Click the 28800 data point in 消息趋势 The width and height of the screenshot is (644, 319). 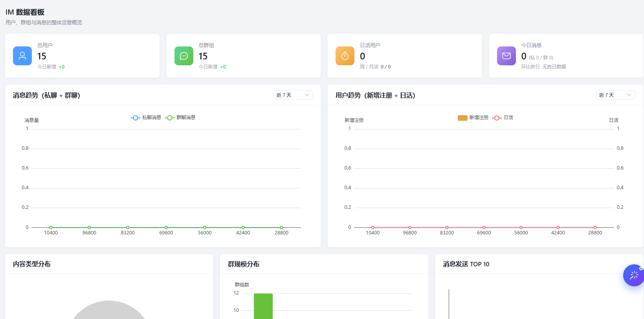[281, 227]
